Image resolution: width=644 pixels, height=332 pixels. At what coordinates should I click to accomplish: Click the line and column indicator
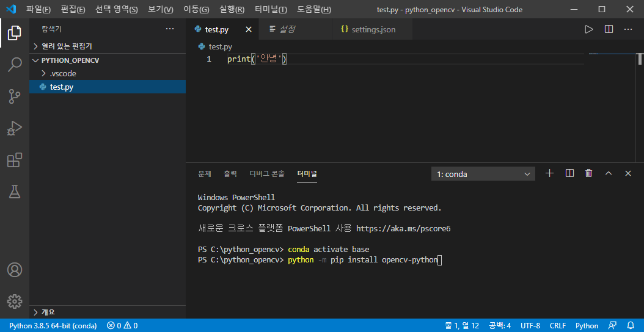point(462,326)
